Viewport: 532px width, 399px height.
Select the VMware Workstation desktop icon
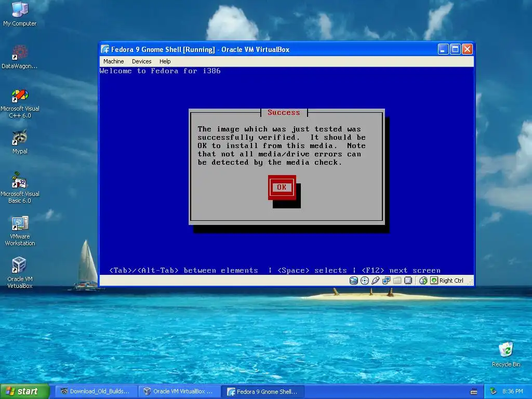(x=20, y=231)
